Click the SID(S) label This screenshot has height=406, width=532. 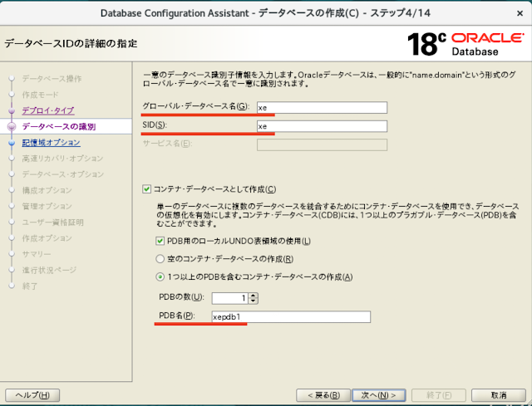(x=155, y=125)
